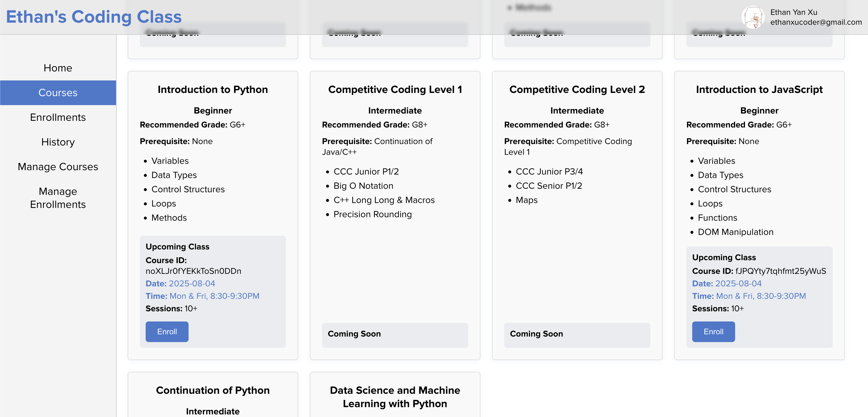Click Coming Soon under Competitive Coding Level 2

(536, 334)
